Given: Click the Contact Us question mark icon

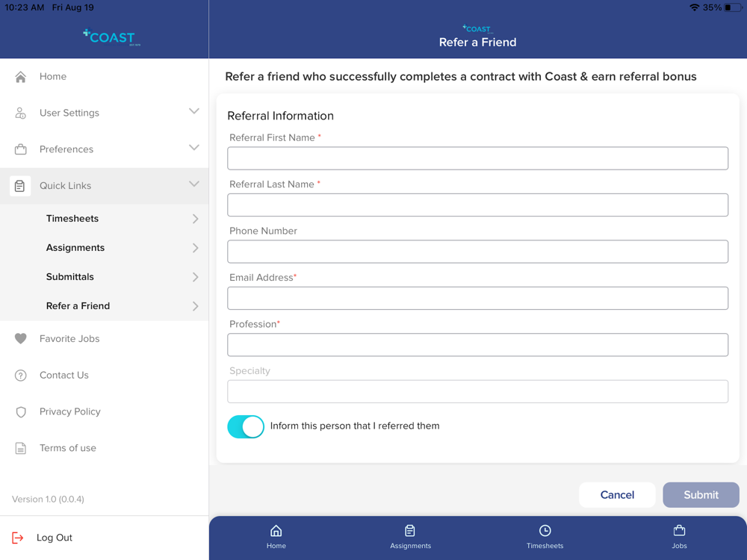Looking at the screenshot, I should point(20,376).
